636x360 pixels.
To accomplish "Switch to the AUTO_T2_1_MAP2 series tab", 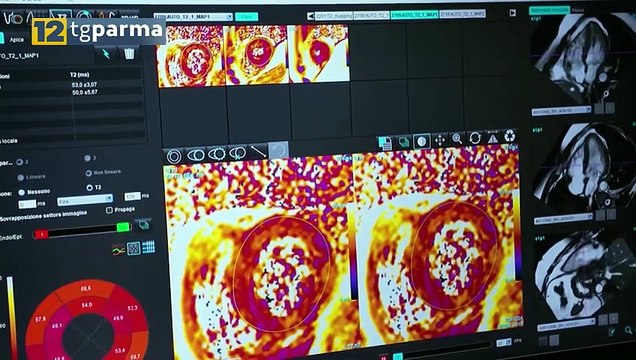I will pyautogui.click(x=462, y=13).
